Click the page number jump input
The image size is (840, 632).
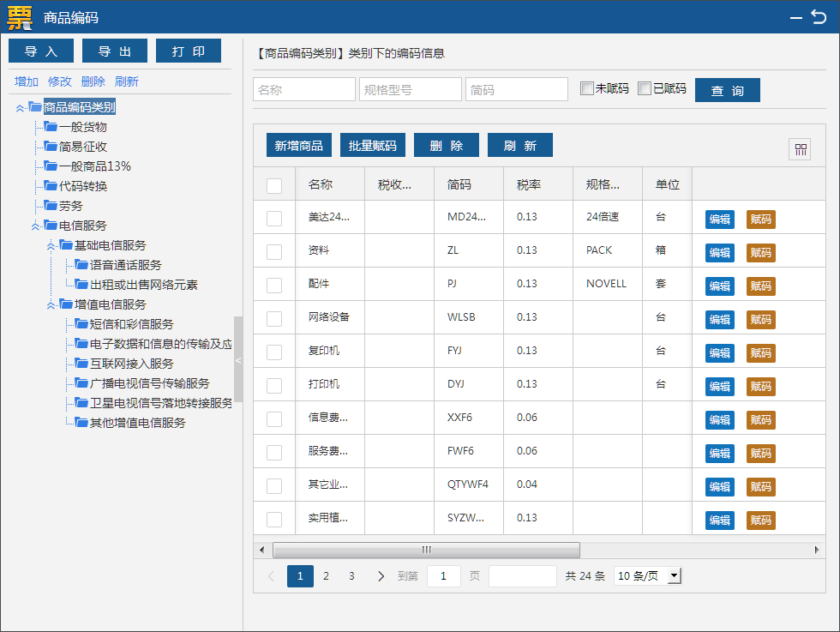444,576
